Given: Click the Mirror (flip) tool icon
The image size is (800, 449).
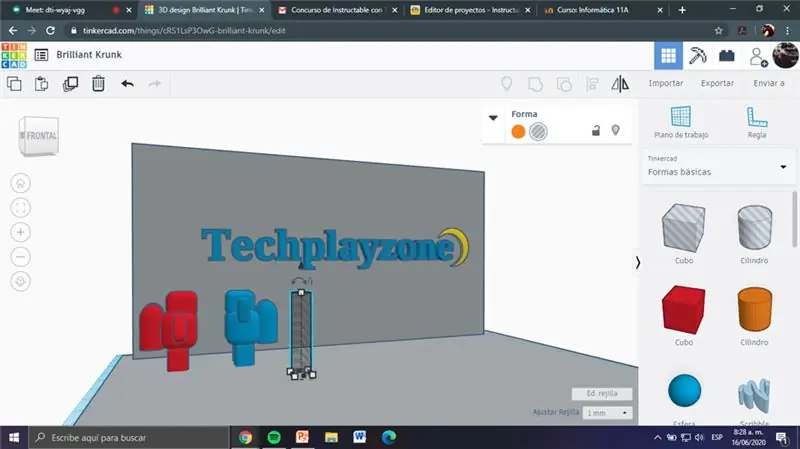Looking at the screenshot, I should coord(620,84).
